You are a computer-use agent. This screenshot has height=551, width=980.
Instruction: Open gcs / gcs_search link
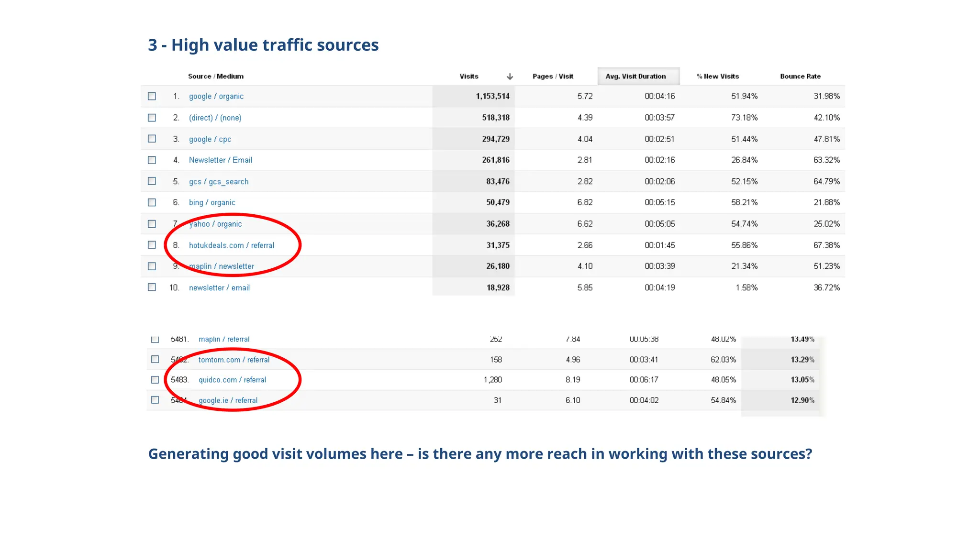tap(219, 182)
